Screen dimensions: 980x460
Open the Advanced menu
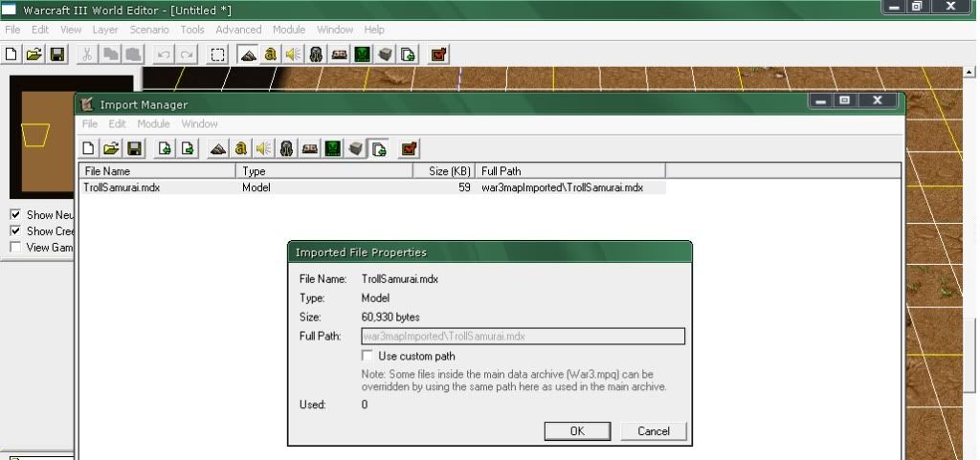(238, 30)
